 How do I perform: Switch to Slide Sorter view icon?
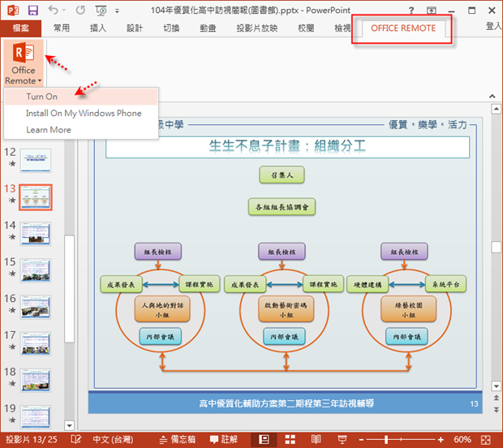click(x=290, y=439)
